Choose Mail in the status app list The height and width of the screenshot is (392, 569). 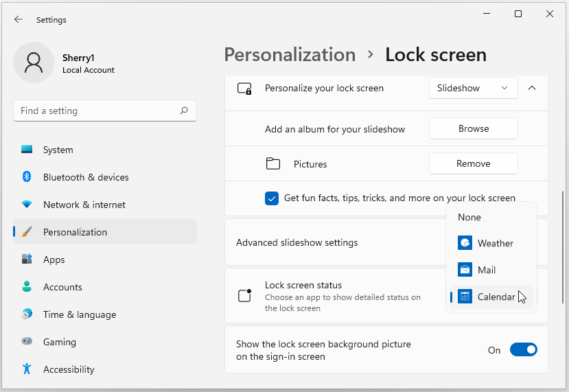tap(486, 270)
